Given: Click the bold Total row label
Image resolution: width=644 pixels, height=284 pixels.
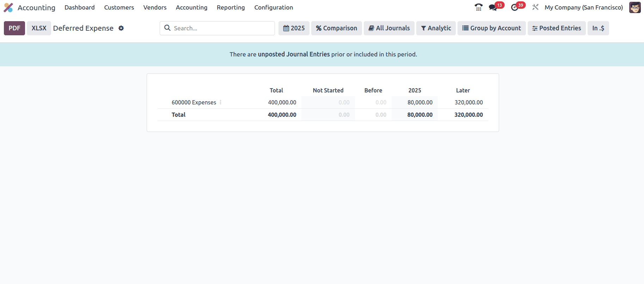Looking at the screenshot, I should (x=178, y=115).
